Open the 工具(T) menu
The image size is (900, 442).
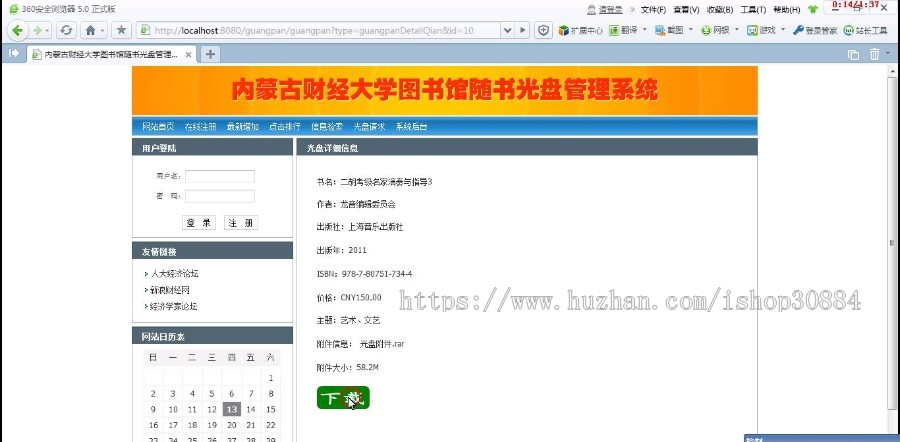click(753, 10)
